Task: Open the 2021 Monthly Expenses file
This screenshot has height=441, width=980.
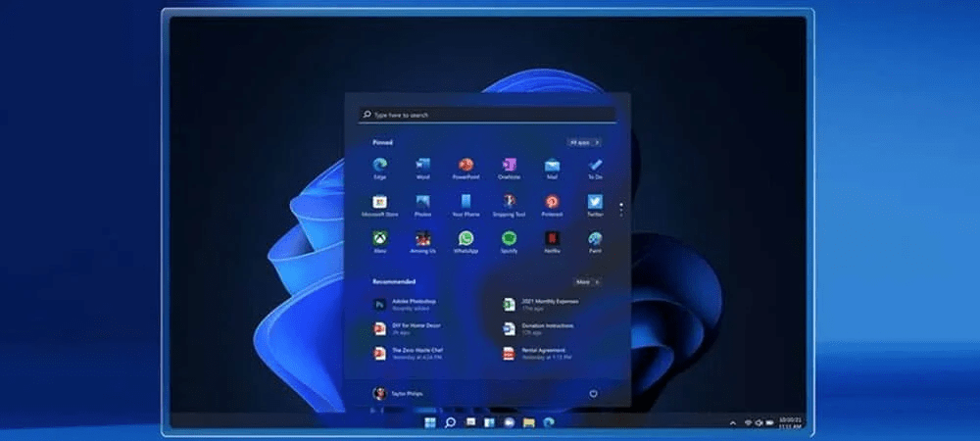Action: tap(541, 304)
